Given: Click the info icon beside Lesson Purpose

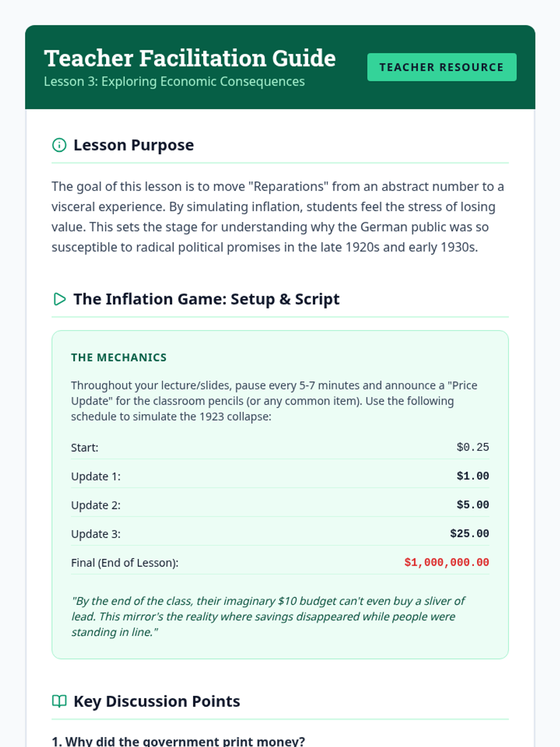Looking at the screenshot, I should [x=59, y=145].
